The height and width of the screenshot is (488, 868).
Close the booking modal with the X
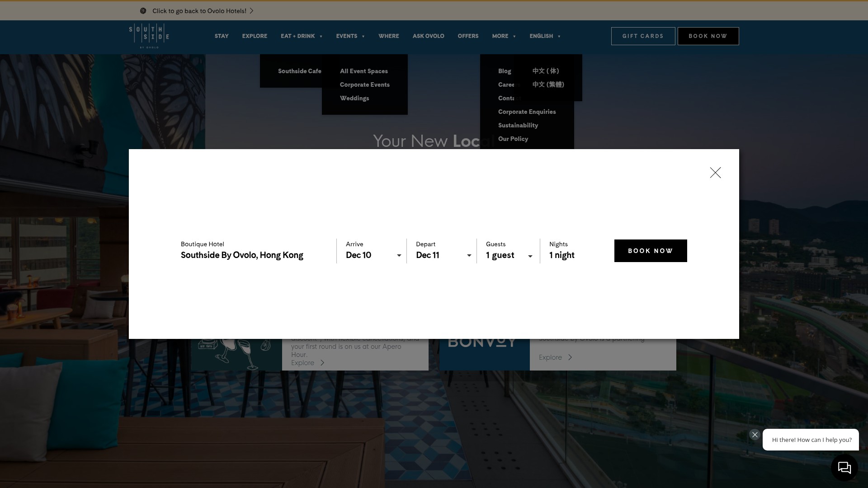[x=715, y=173]
